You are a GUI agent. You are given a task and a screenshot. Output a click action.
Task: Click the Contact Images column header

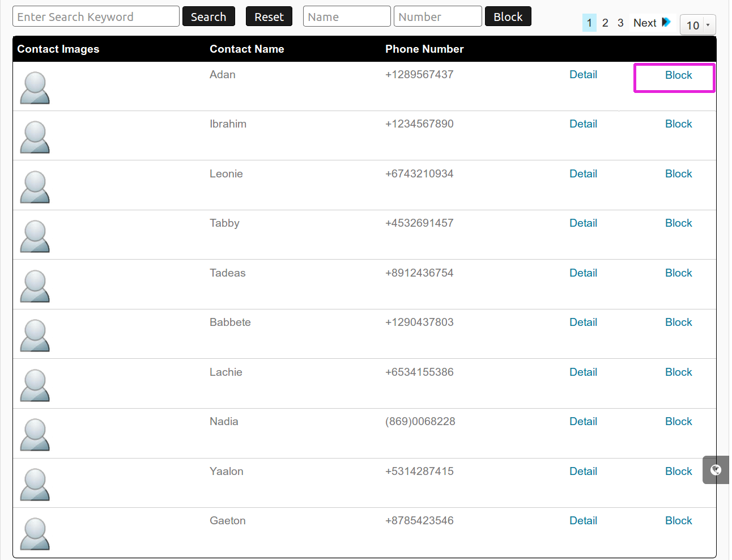[x=58, y=49]
